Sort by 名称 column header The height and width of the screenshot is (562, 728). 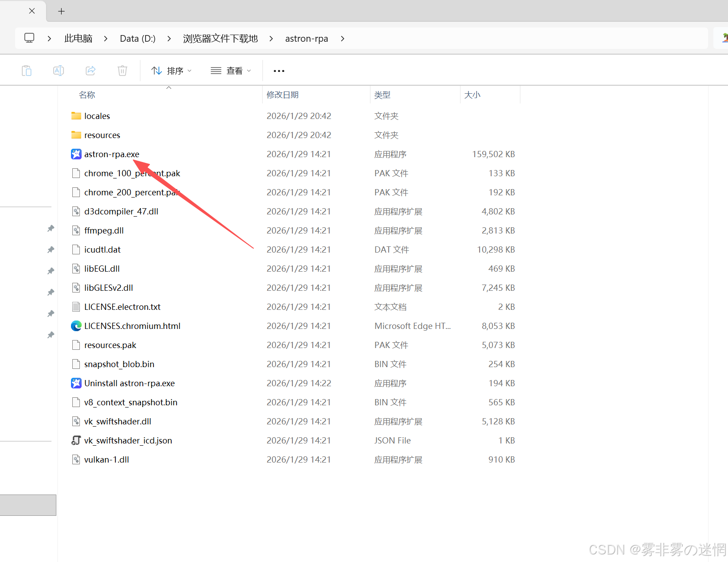[87, 95]
